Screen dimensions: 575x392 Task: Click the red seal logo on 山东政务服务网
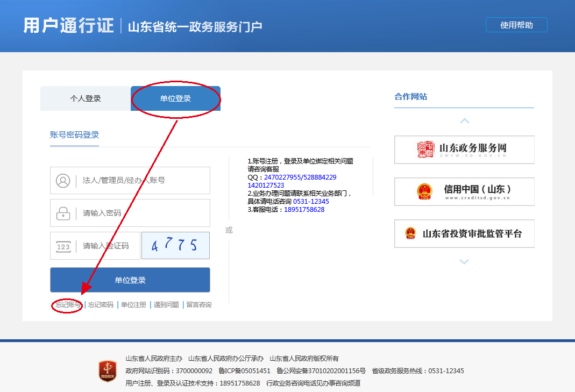425,149
